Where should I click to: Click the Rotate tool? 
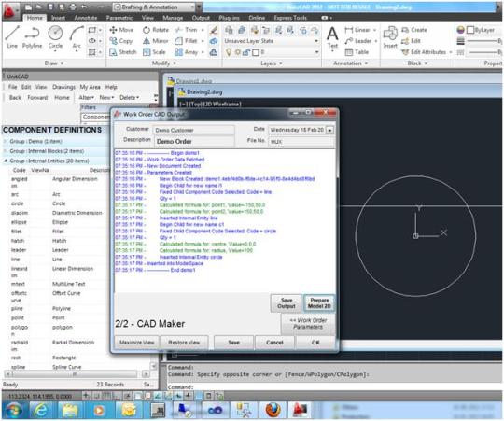coord(156,30)
